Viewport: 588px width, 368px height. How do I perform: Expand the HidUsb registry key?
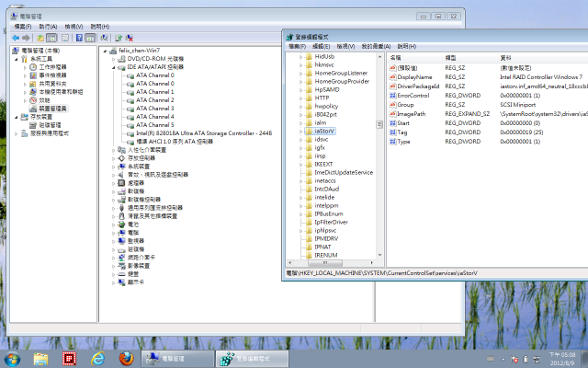(x=300, y=57)
